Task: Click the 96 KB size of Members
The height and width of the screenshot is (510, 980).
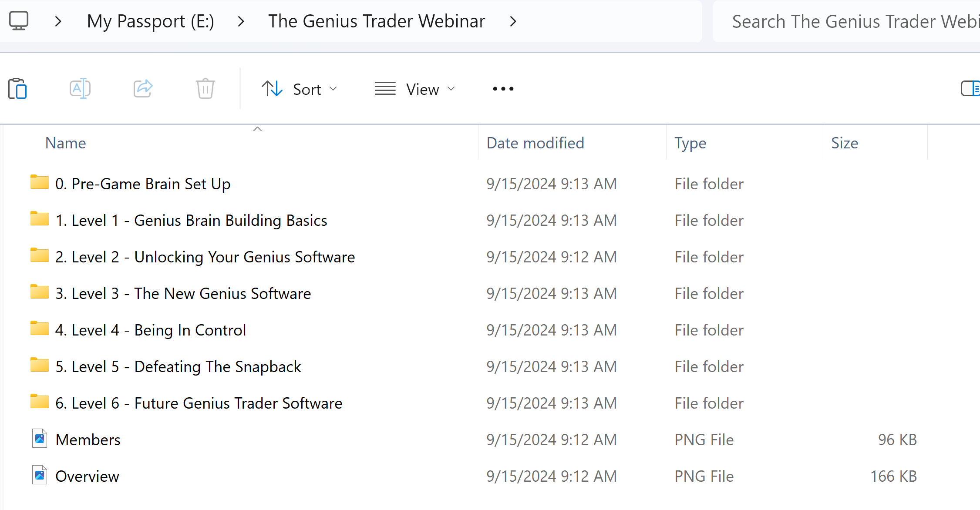Action: (x=897, y=440)
